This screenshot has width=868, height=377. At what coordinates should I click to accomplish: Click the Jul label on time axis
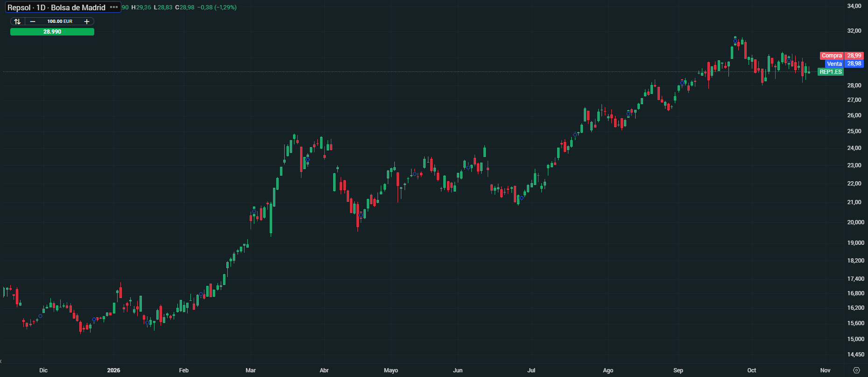click(x=531, y=370)
